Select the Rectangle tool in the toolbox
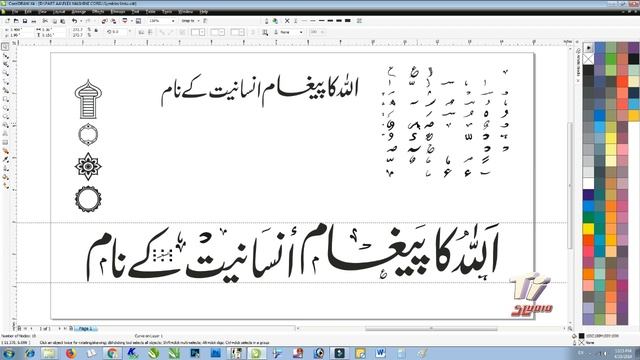 coord(5,99)
